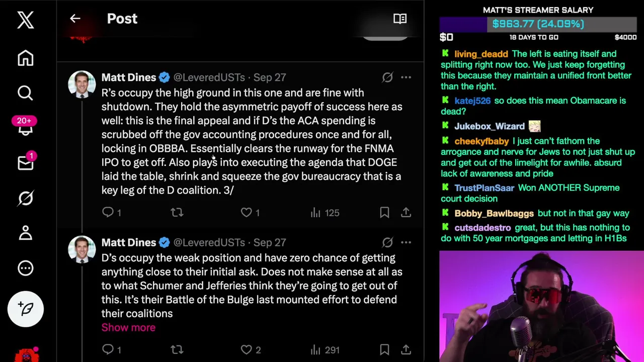The width and height of the screenshot is (644, 362).
Task: Open Profile person icon
Action: pos(25,233)
